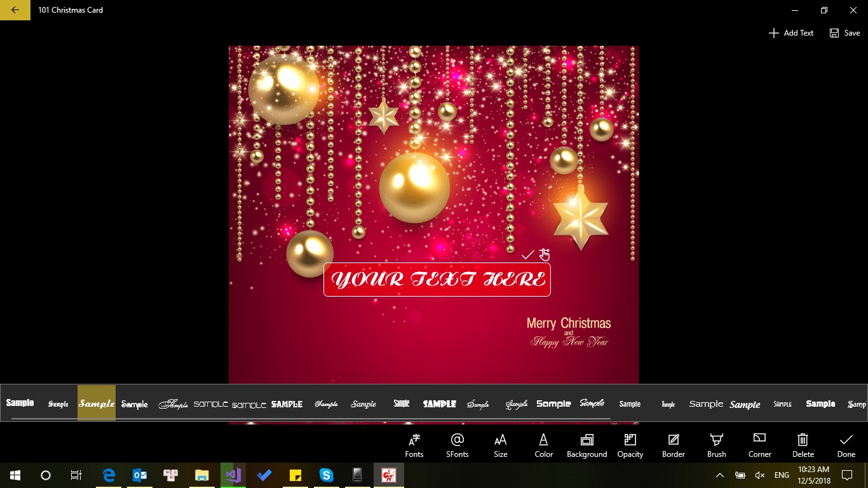Open the Fonts tool

[x=414, y=445]
